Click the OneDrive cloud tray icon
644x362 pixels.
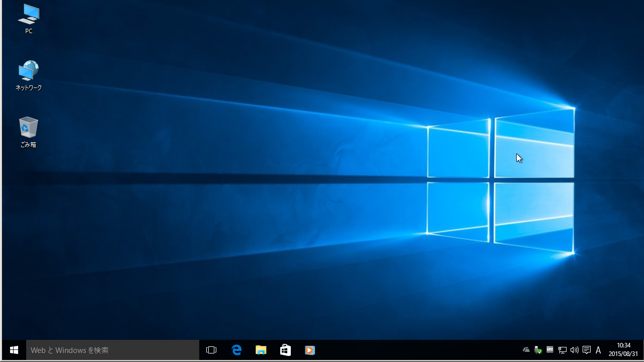pos(526,350)
